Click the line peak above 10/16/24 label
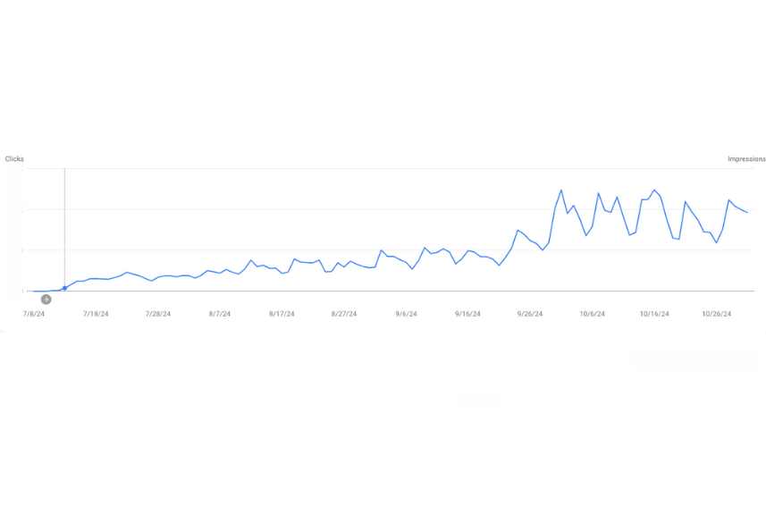 coord(654,190)
